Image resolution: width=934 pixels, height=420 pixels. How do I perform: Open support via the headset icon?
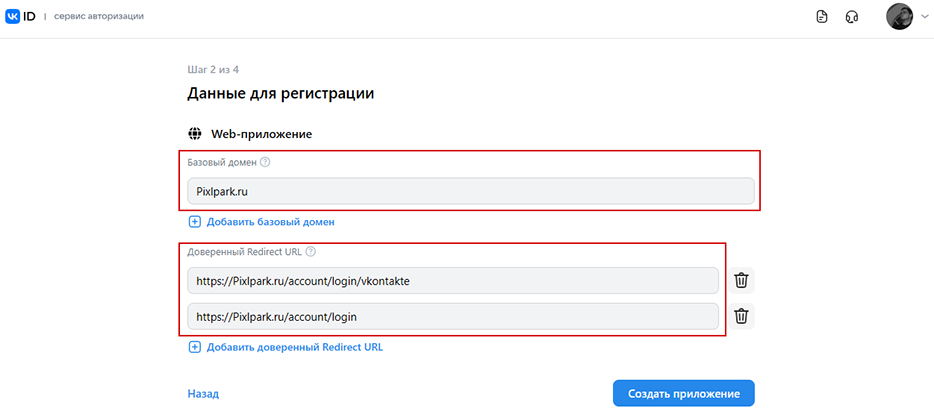click(852, 17)
